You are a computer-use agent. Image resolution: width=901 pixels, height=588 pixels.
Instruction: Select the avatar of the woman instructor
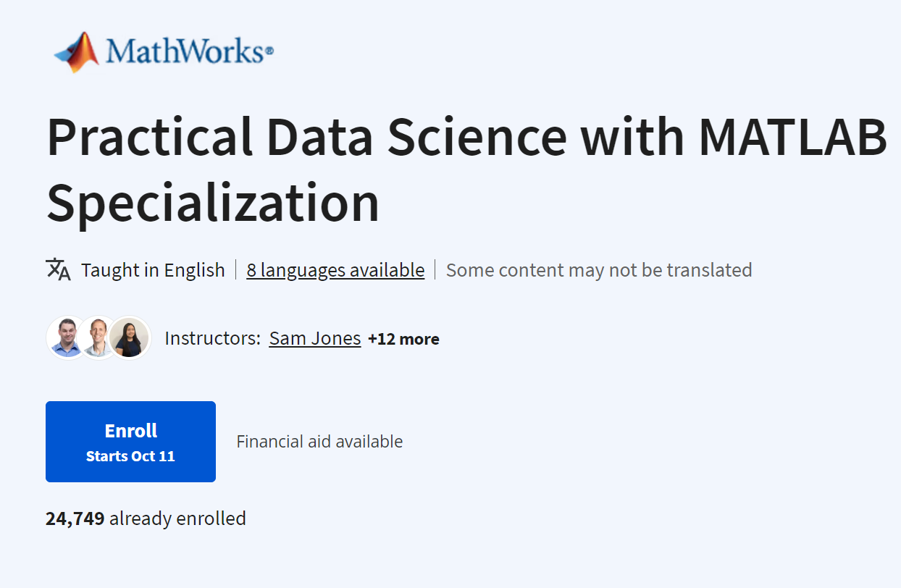tap(131, 337)
